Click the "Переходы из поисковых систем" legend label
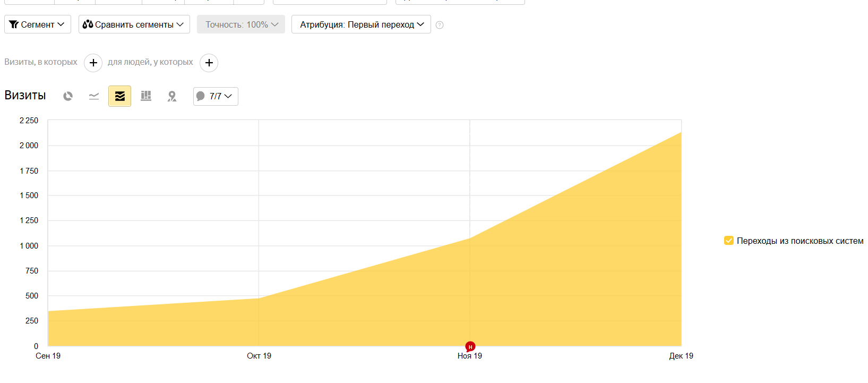The height and width of the screenshot is (383, 868). point(800,241)
